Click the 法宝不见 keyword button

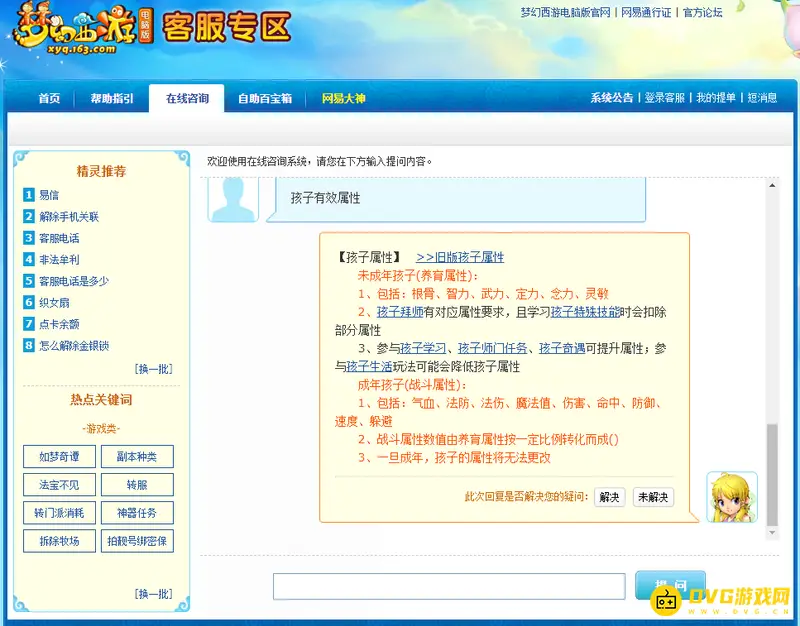click(x=59, y=485)
